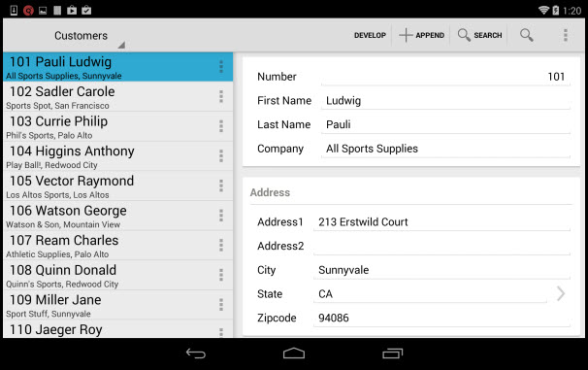The width and height of the screenshot is (588, 370).
Task: Tap the Address section header
Action: point(270,192)
